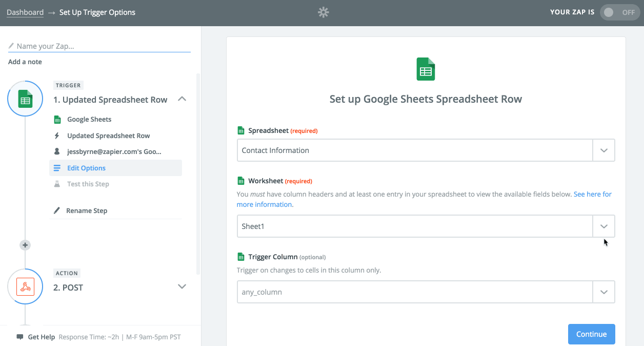Click the Set Up Trigger Options breadcrumb text

click(x=97, y=12)
